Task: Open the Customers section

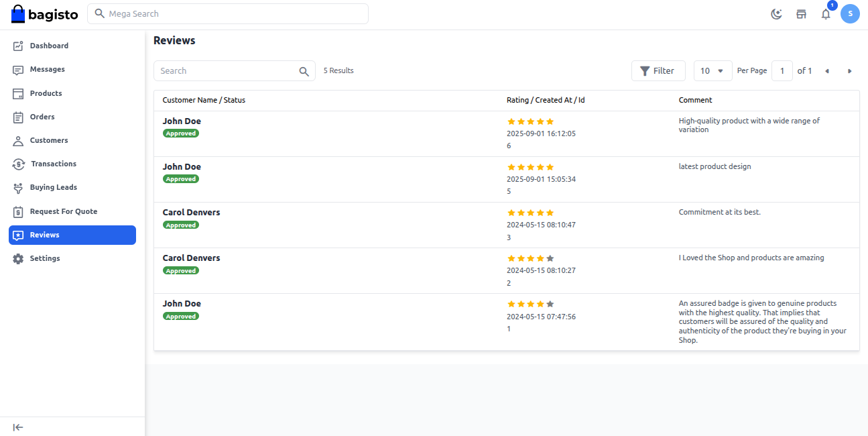Action: coord(48,140)
